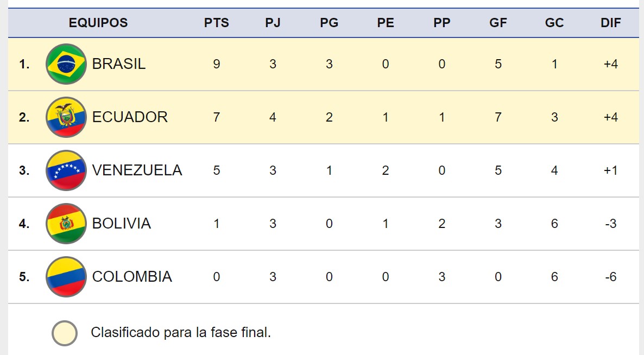Select the ECUADOR team name
This screenshot has height=355, width=644.
tap(130, 117)
